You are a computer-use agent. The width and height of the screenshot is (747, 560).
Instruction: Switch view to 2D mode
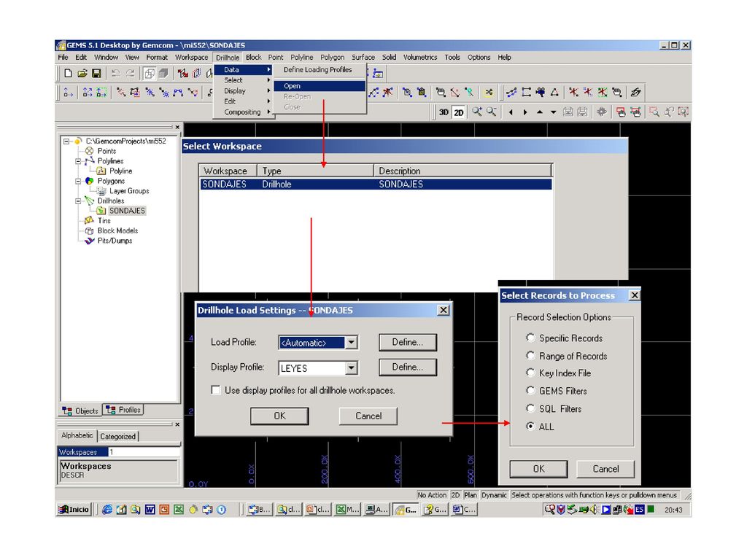[458, 112]
